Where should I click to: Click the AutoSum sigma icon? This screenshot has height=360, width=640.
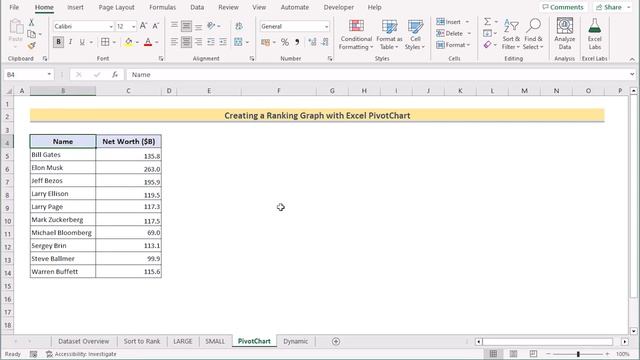pyautogui.click(x=487, y=22)
